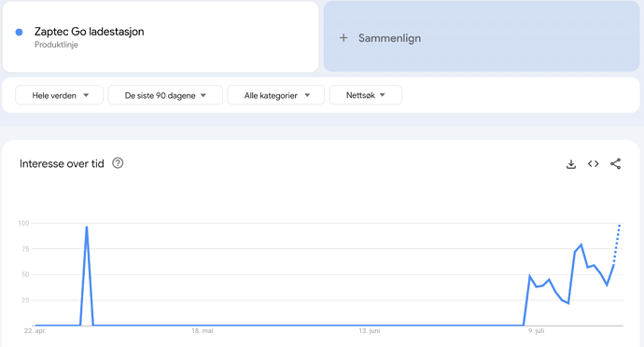Download the interest over time CSV
The image size is (644, 347).
coord(571,164)
